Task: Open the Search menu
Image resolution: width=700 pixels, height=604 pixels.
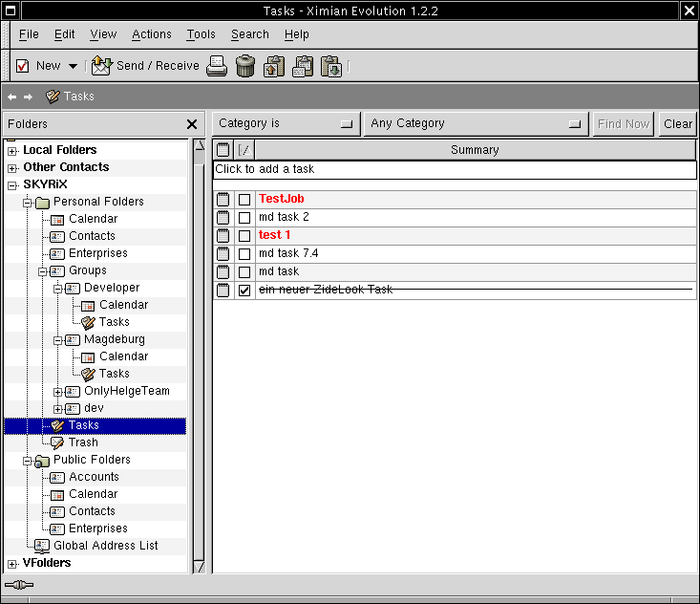Action: (250, 34)
